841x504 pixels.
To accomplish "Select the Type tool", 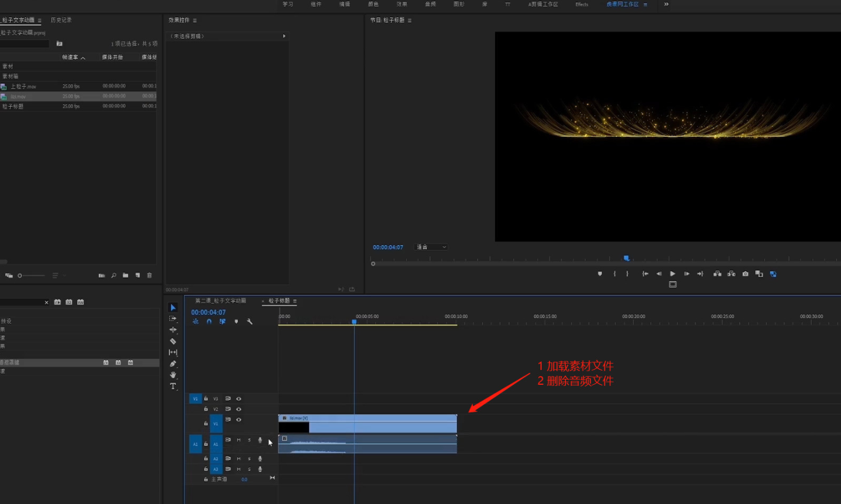I will tap(173, 386).
